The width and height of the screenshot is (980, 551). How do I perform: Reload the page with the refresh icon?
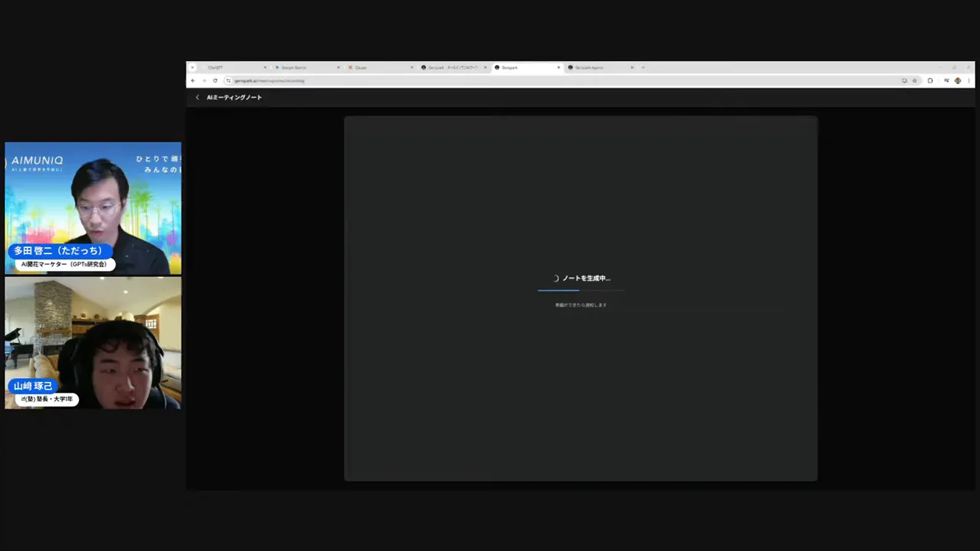(x=215, y=80)
